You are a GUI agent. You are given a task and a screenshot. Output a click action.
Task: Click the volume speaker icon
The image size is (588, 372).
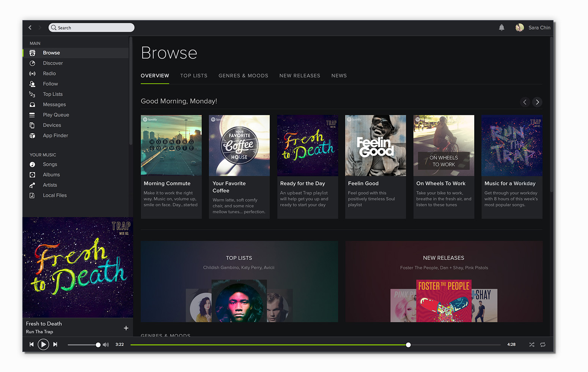pos(106,345)
